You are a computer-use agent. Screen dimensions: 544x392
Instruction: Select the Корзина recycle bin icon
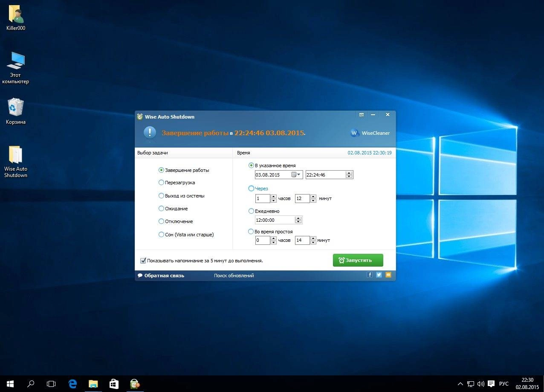(16, 112)
